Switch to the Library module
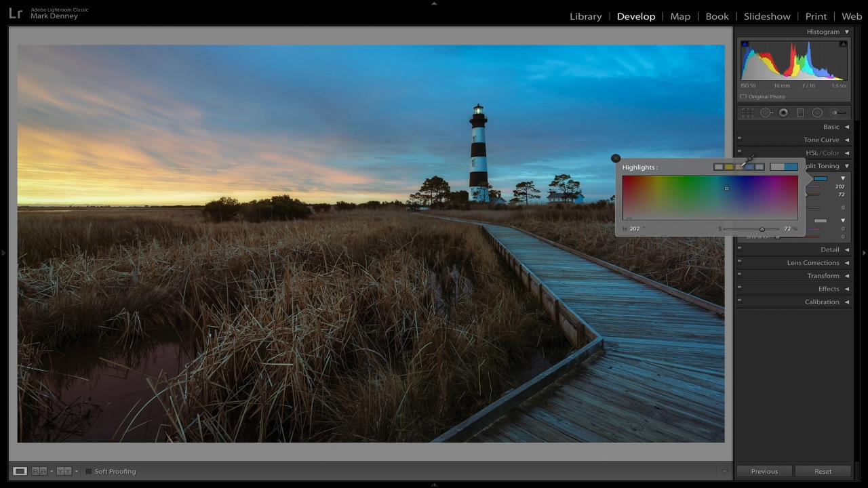The image size is (868, 488). click(x=585, y=16)
